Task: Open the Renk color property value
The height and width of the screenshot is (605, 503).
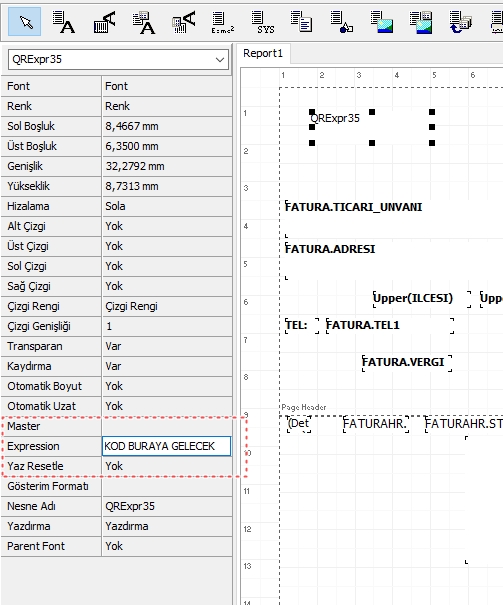Action: pyautogui.click(x=167, y=106)
